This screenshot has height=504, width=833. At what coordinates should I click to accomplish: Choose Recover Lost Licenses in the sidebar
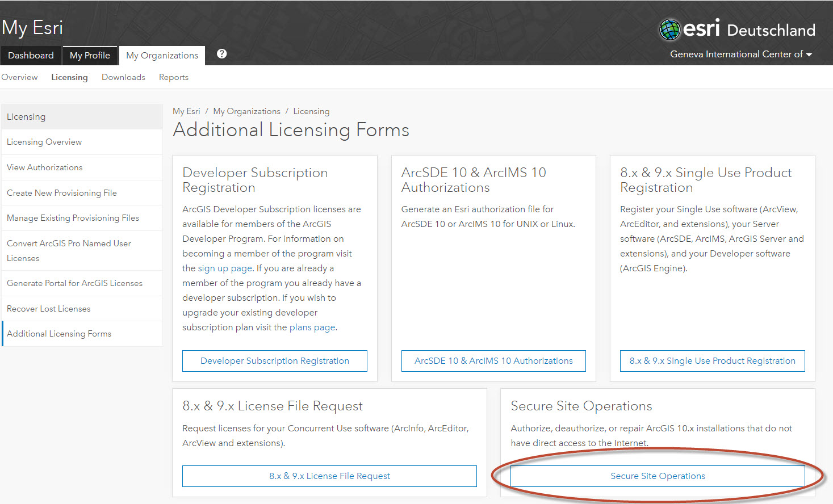(x=48, y=309)
